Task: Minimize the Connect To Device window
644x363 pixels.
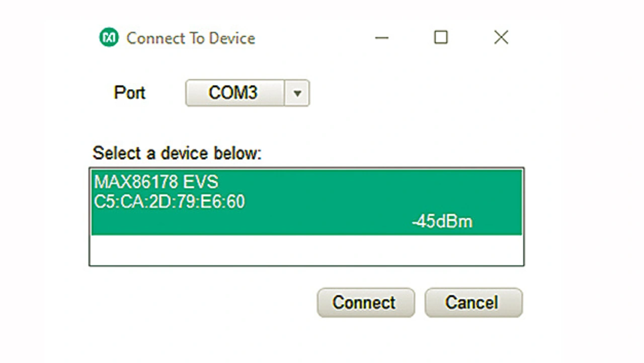Action: click(x=382, y=38)
